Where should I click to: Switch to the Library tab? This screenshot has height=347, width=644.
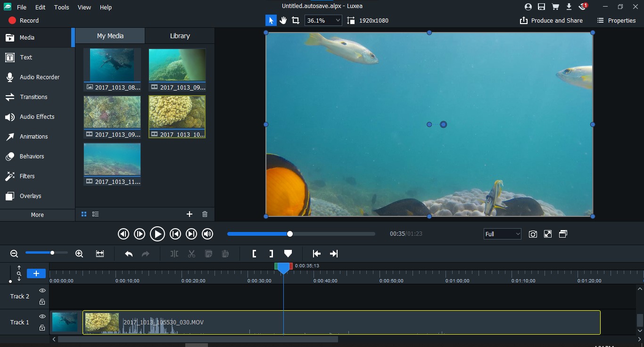(x=179, y=35)
